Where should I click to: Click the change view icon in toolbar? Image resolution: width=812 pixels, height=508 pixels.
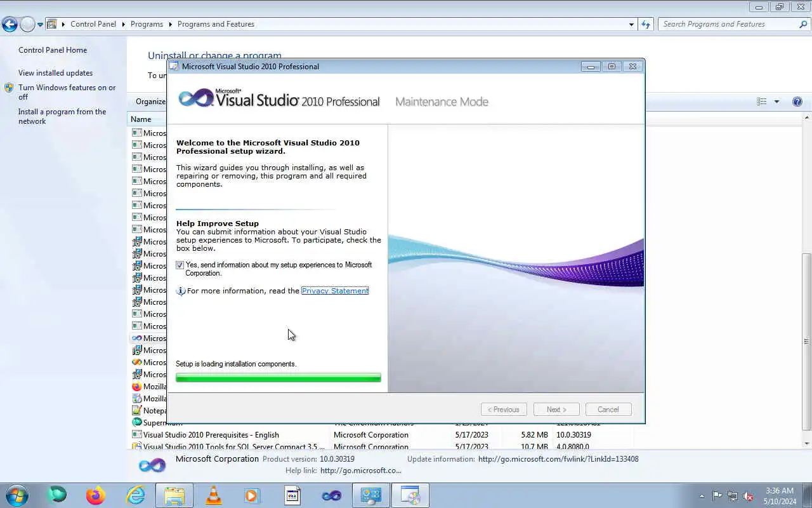[x=762, y=102]
